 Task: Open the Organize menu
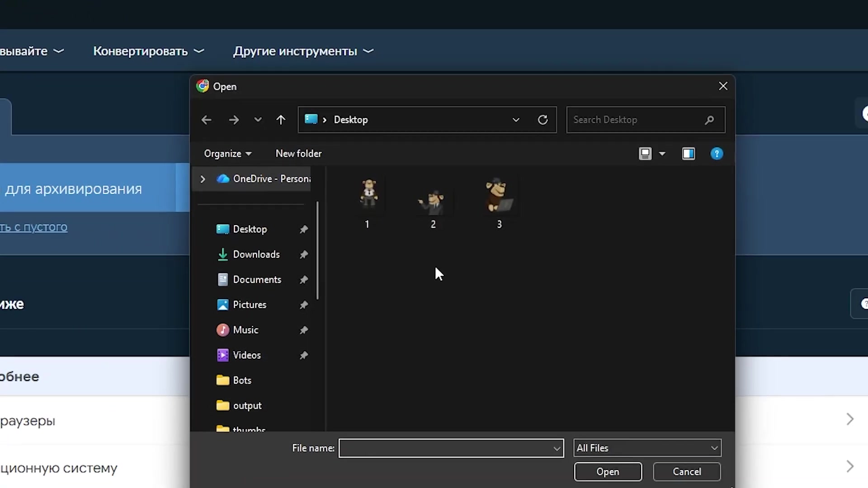pos(227,154)
